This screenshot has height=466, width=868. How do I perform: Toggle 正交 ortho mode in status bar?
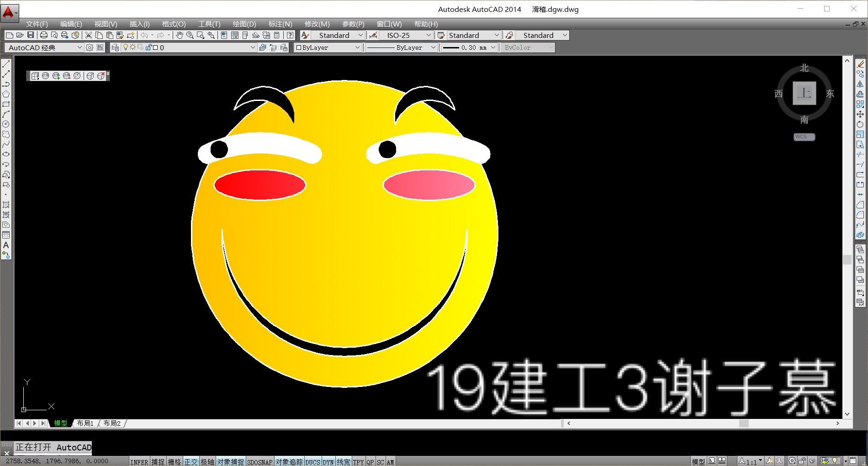(x=191, y=462)
